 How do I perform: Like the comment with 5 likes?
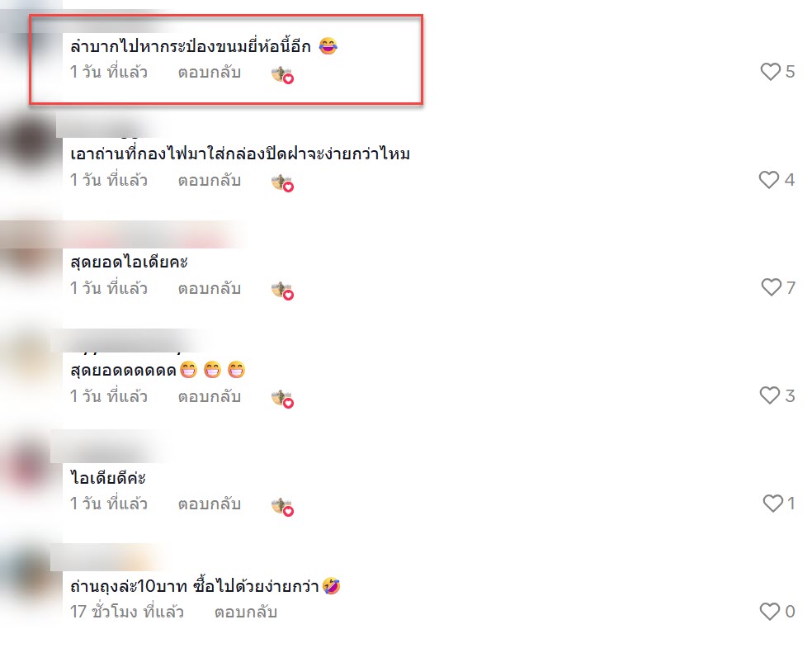(x=770, y=72)
